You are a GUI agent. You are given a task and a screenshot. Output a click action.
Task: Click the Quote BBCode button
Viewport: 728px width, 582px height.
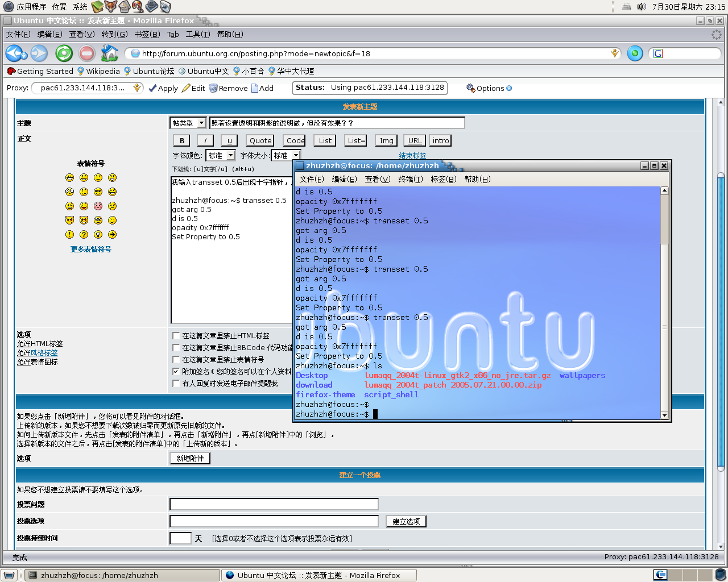(260, 140)
